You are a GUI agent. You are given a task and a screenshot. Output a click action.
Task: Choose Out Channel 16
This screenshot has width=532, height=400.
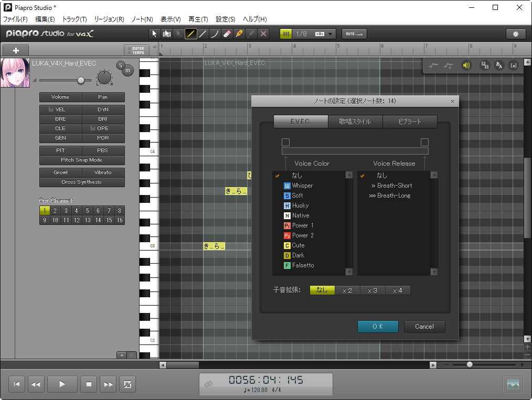coord(120,220)
